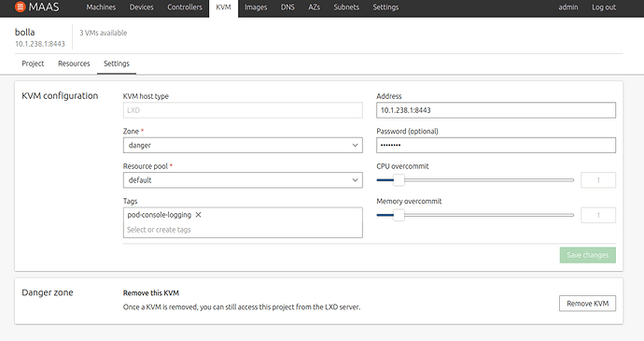This screenshot has height=341, width=644.
Task: Select the KVM navigation item
Action: 223,7
